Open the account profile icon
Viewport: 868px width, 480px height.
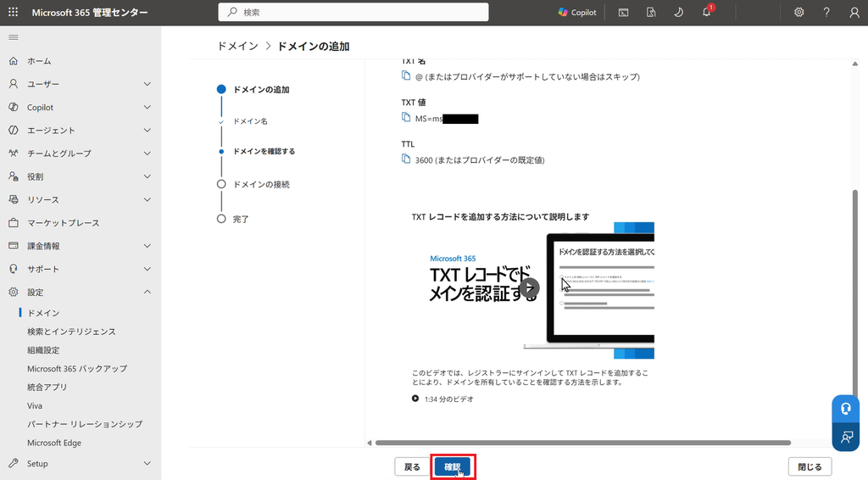[854, 12]
